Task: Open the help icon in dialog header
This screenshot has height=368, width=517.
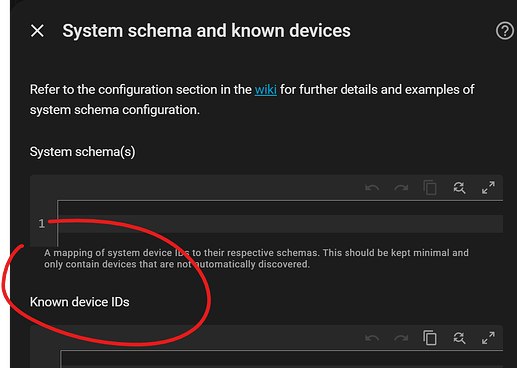Action: (505, 31)
